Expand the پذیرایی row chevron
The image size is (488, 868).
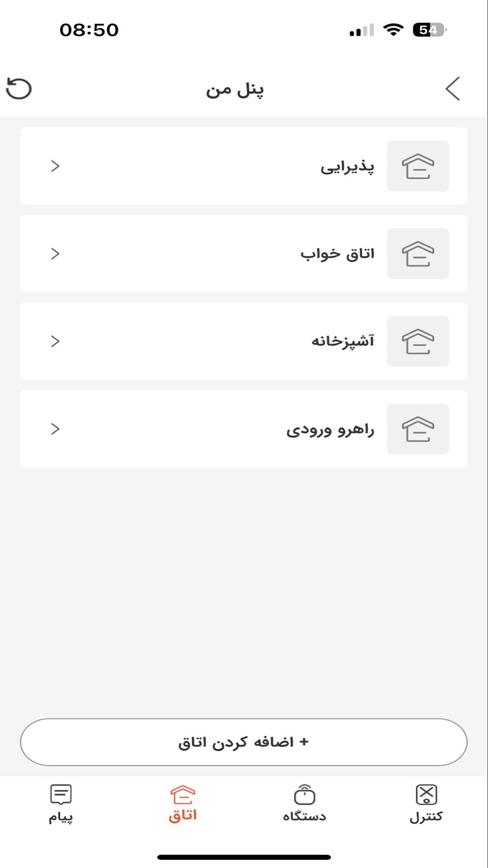tap(55, 166)
